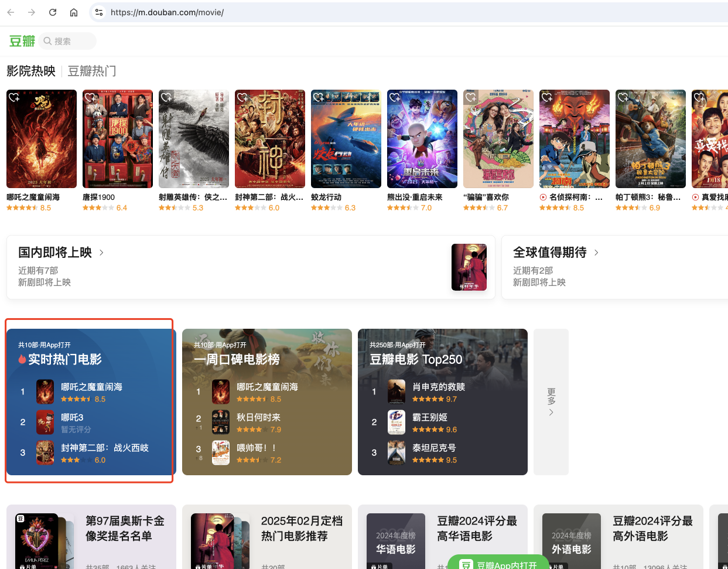Click the browser forward arrow
Screen dimensions: 728x569
point(32,12)
